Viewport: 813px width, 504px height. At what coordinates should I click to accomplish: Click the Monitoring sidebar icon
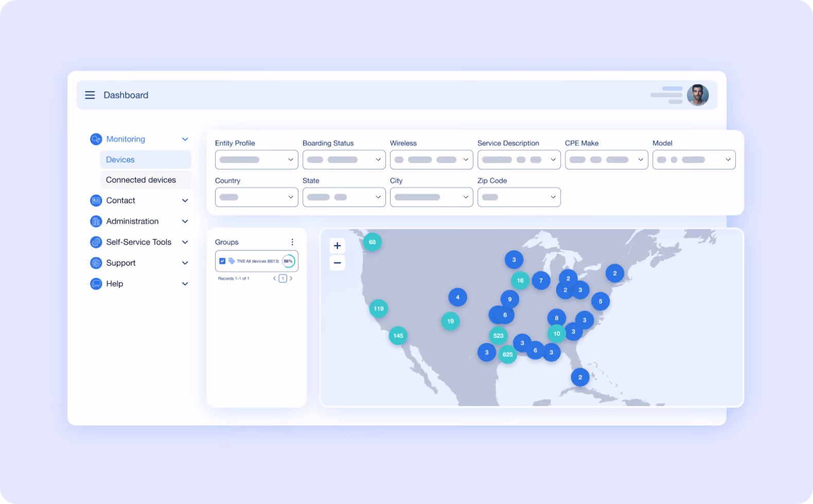click(96, 139)
